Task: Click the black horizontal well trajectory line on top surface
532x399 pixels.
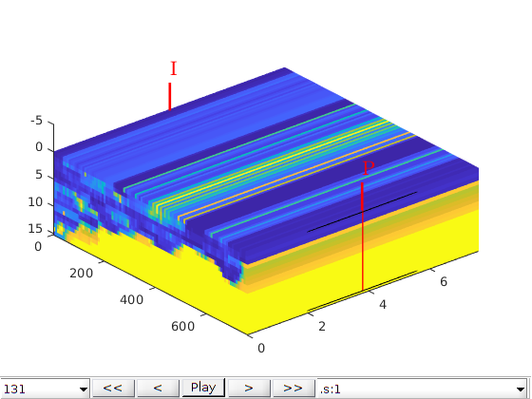Action: coord(362,212)
